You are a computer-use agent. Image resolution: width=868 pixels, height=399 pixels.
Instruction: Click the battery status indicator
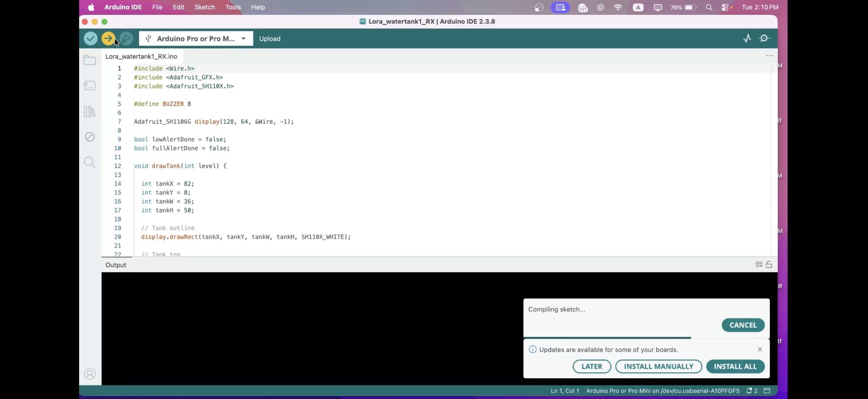click(684, 7)
